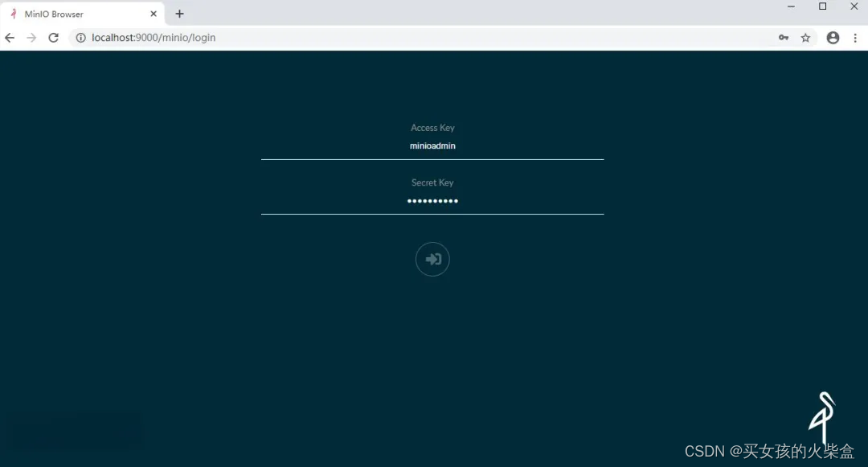
Task: Click the grayed-out forward navigation arrow
Action: 31,37
